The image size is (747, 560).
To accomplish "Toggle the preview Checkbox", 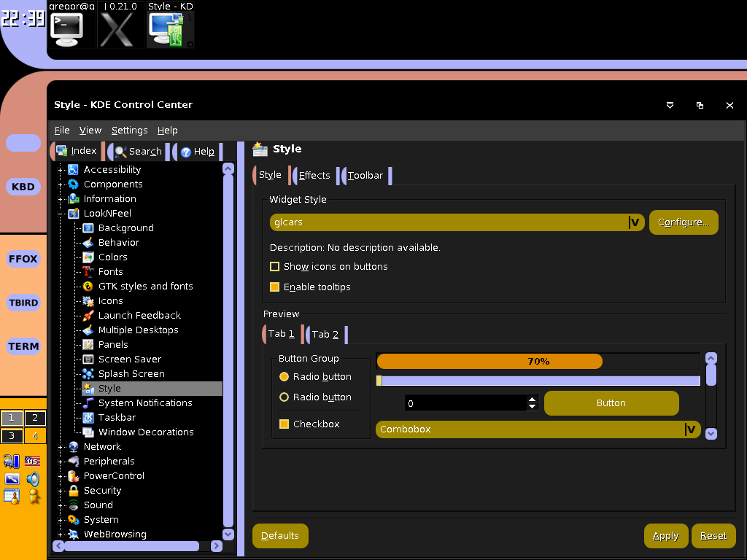I will point(284,424).
